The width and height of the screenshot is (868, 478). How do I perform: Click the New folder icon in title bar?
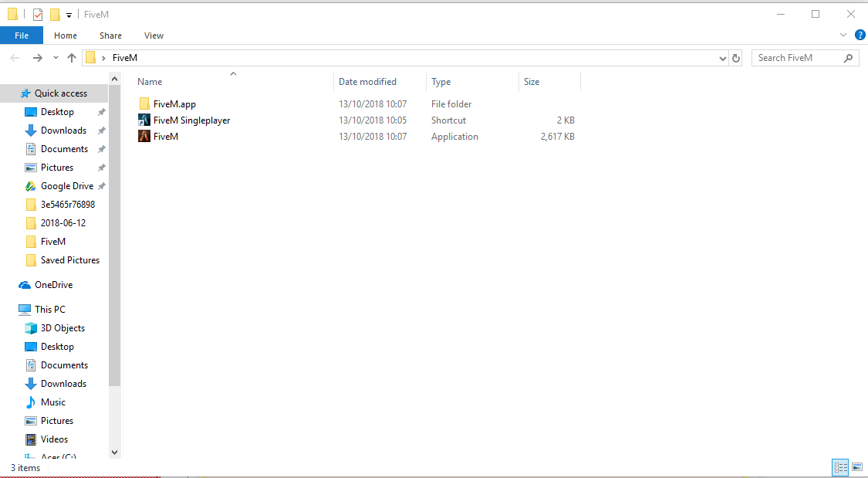(x=55, y=15)
